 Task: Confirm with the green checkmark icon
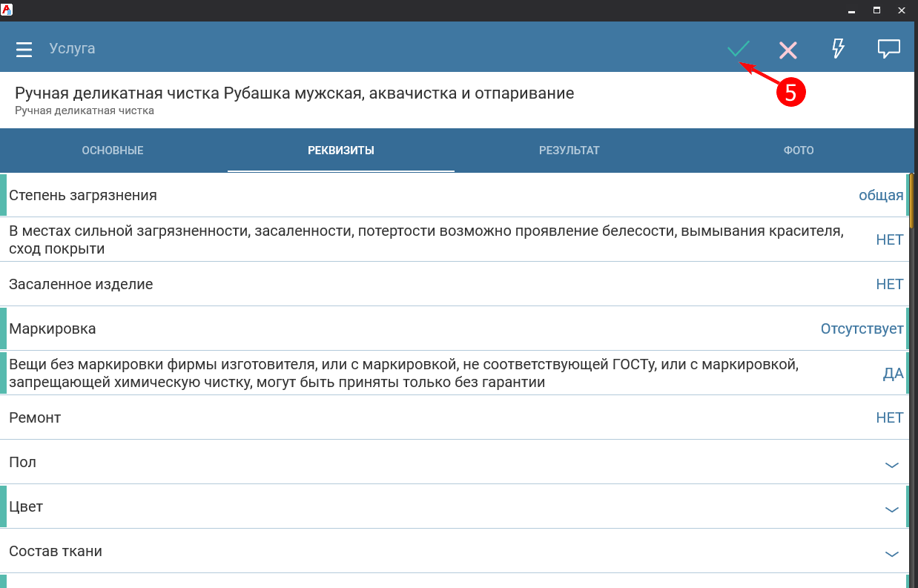coord(739,50)
